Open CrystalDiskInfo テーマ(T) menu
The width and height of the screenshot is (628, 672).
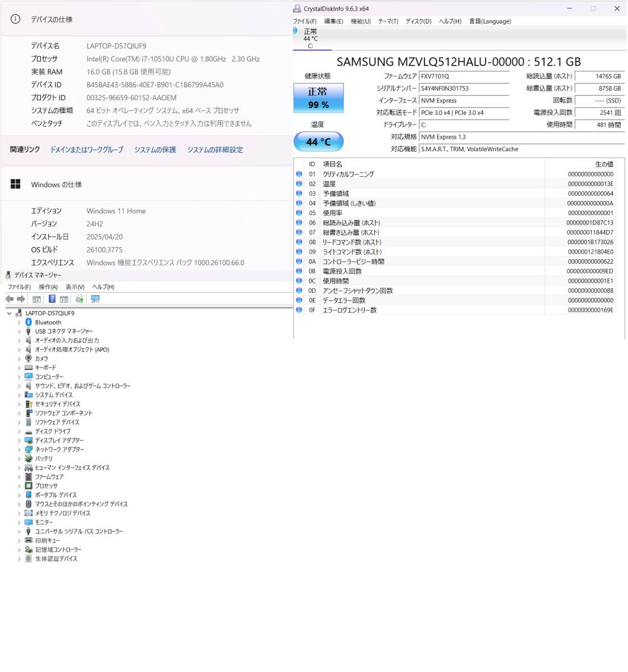tap(388, 21)
